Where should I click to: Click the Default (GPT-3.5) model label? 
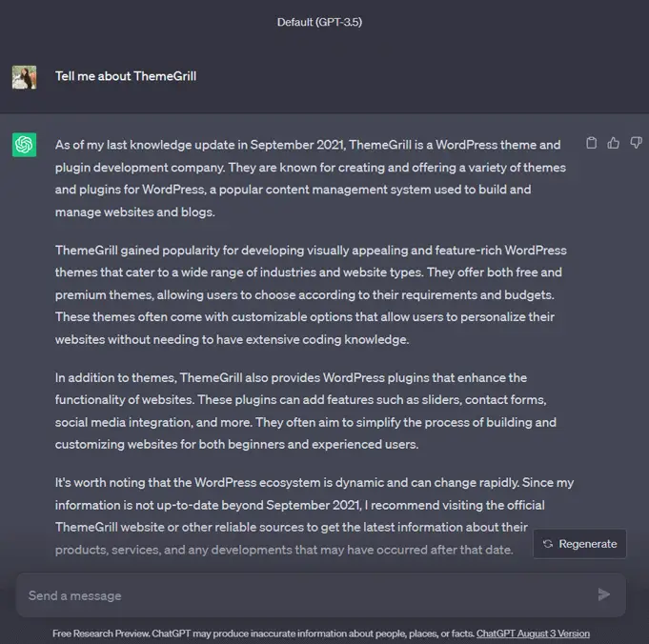(x=319, y=22)
